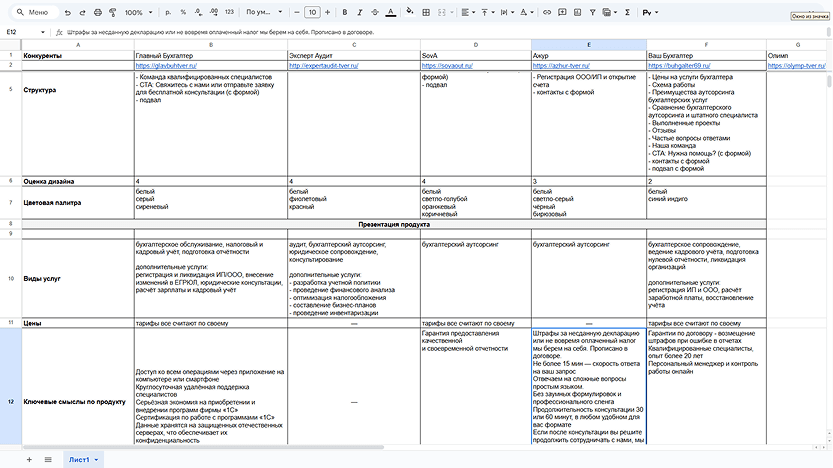Viewport: 833px width, 468px height.
Task: Open buhgalter69.ru link
Action: 679,65
